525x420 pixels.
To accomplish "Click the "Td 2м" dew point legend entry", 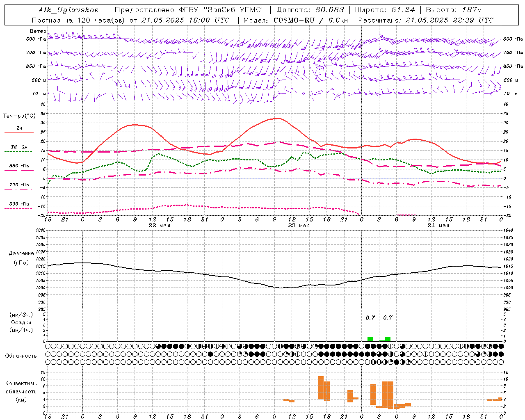I will 19,147.
